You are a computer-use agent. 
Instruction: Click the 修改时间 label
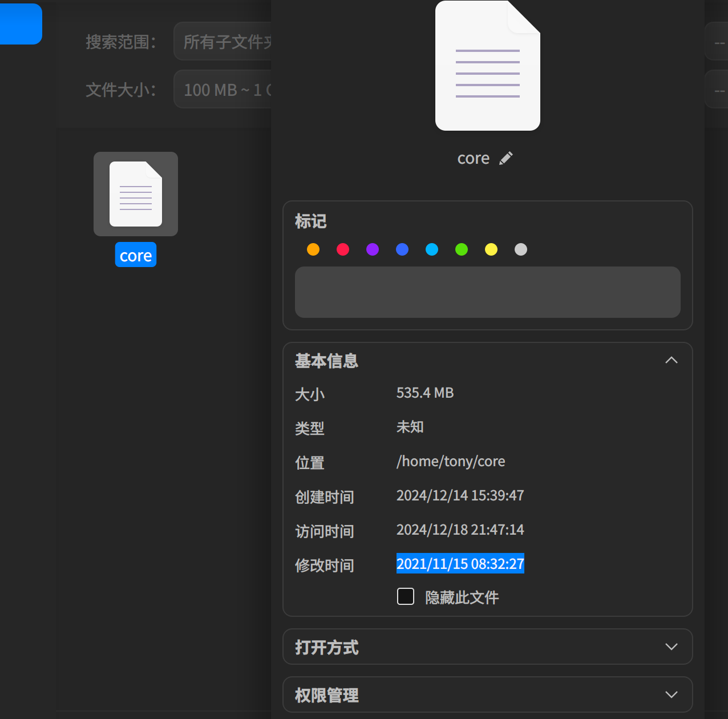coord(325,565)
